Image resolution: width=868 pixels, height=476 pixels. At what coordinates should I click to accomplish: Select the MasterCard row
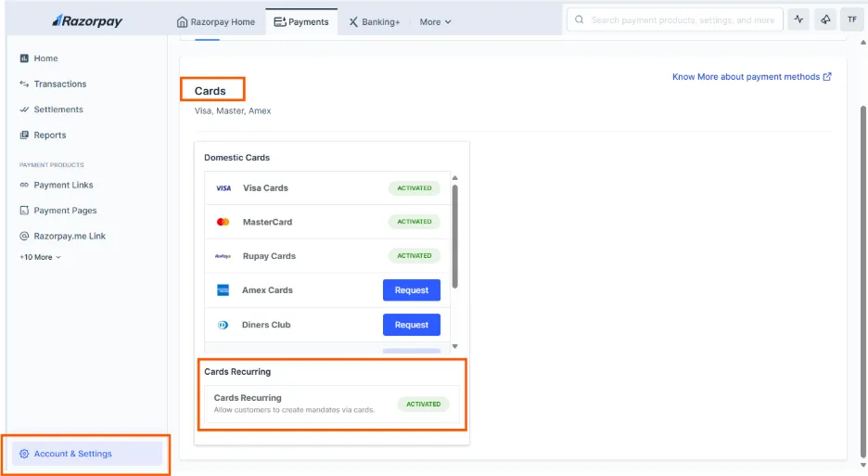[x=327, y=222]
